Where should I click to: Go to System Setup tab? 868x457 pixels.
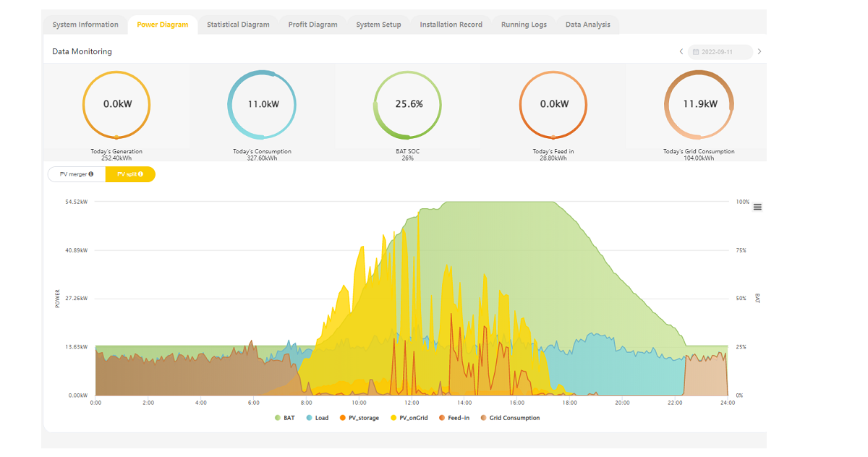378,25
